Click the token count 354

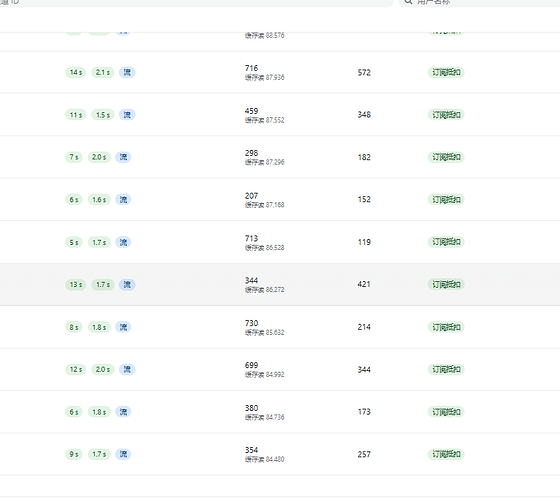[x=251, y=450]
